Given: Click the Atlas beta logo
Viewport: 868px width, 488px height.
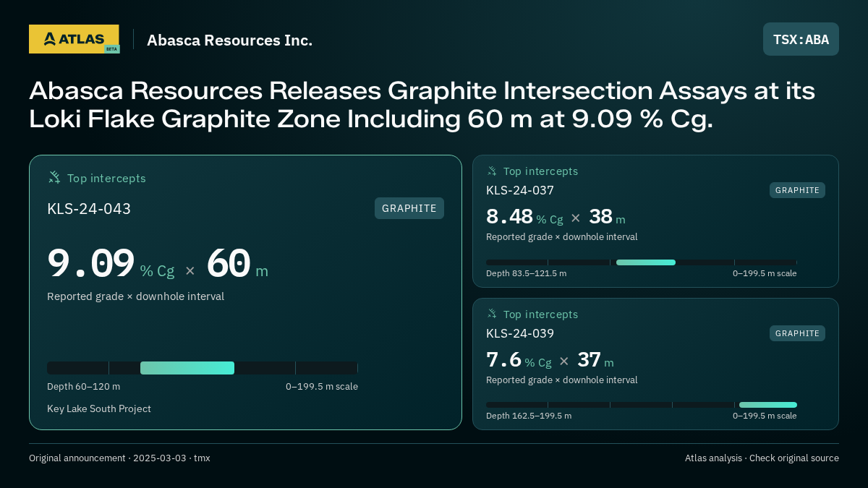Looking at the screenshot, I should click(74, 39).
